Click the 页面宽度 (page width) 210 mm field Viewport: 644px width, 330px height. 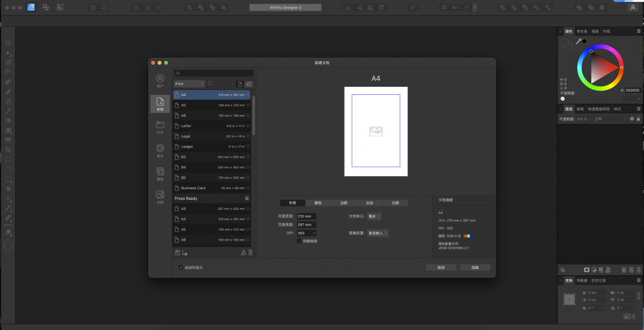tap(306, 216)
